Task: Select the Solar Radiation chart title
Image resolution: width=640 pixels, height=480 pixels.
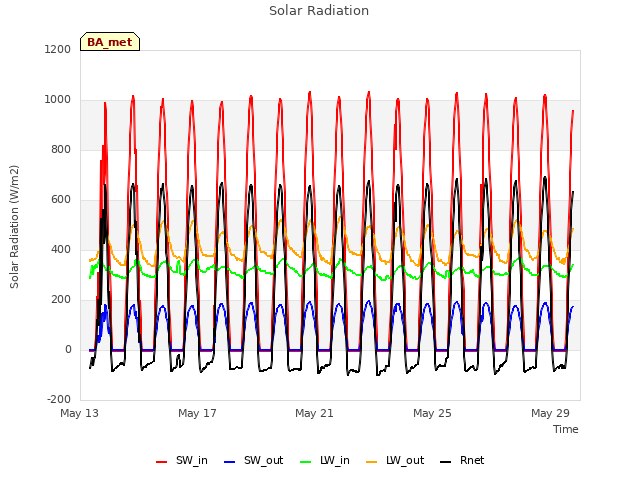Action: (x=319, y=11)
